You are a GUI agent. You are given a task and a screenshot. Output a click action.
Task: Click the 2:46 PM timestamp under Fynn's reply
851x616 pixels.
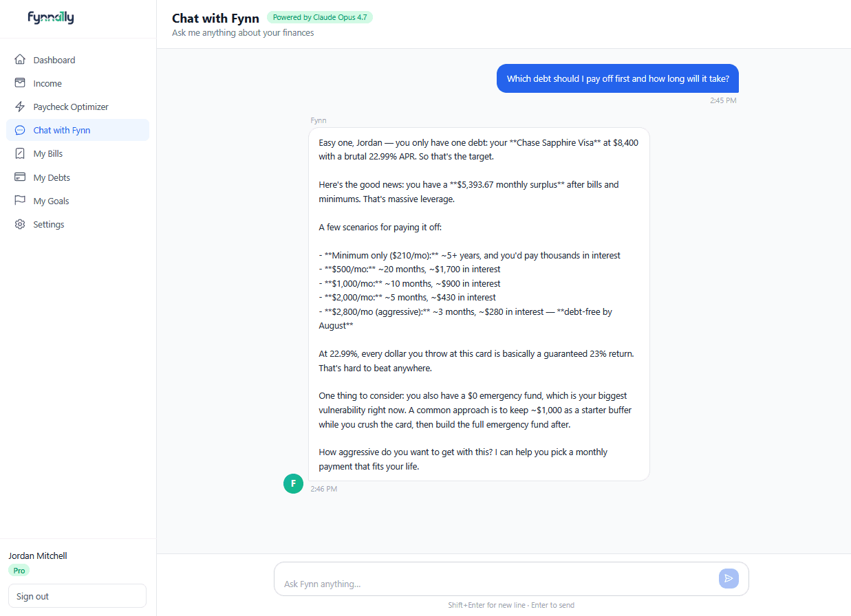tap(324, 488)
